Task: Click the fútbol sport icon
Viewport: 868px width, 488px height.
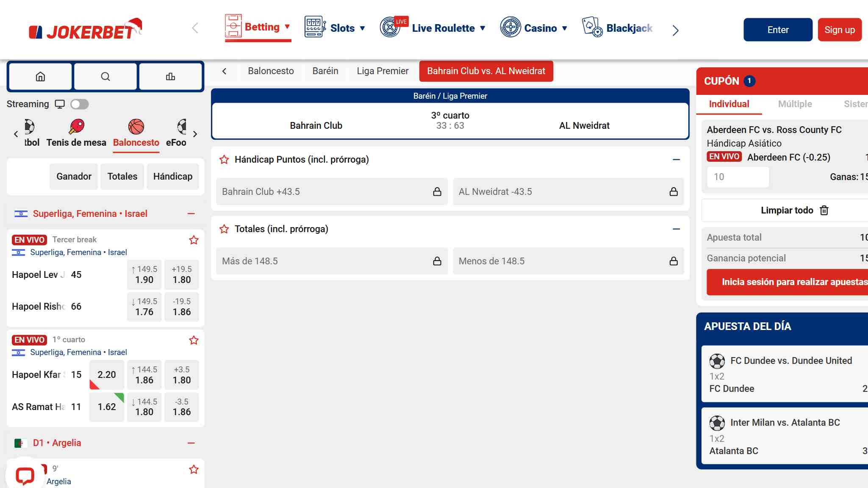Action: click(x=29, y=126)
